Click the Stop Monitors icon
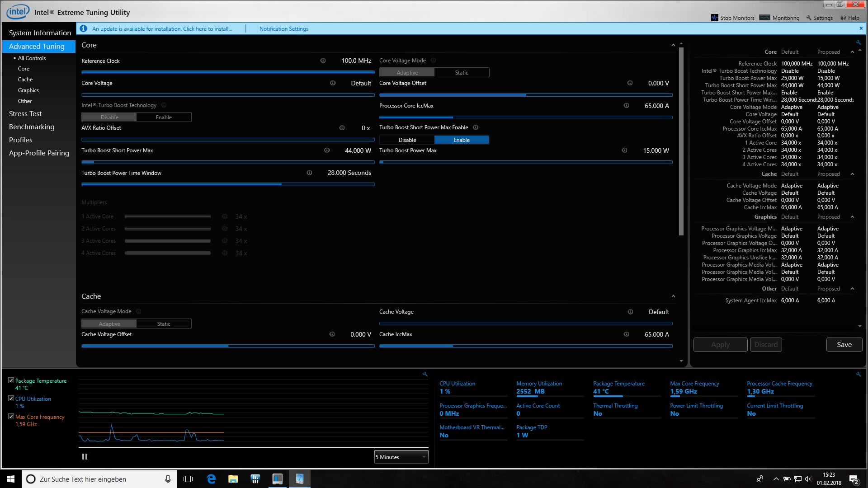Screen dimensions: 868x488 pyautogui.click(x=715, y=18)
